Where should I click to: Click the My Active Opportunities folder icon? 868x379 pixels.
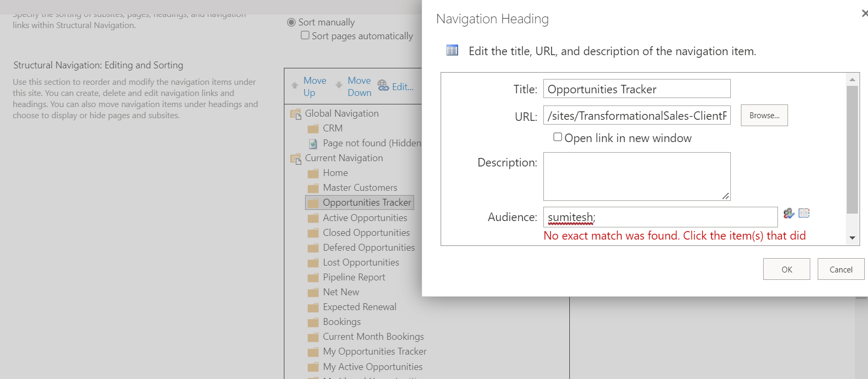(313, 367)
